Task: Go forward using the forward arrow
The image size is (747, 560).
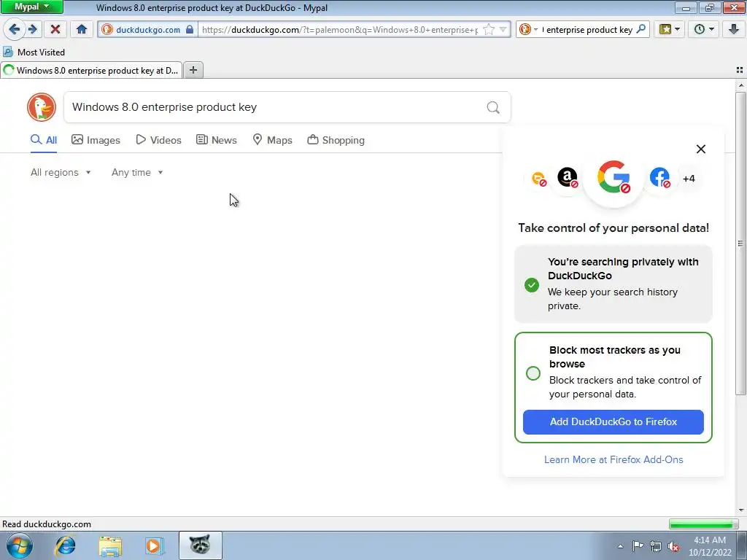Action: 33,29
